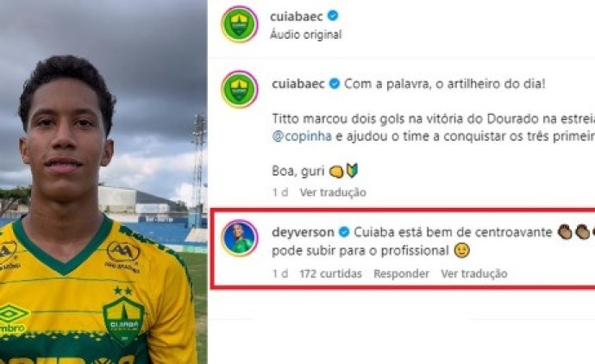Click the fist emoji after Boa, guri

tap(336, 172)
